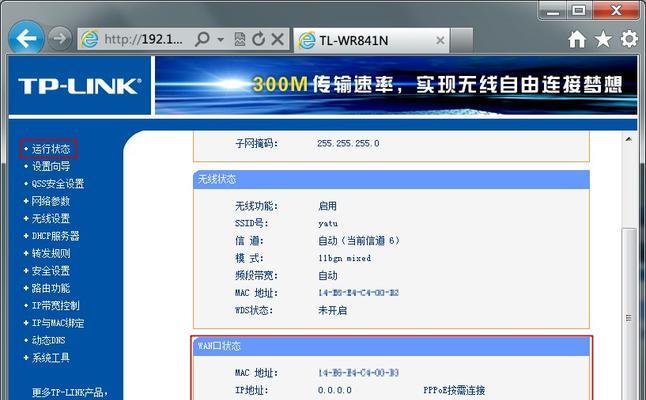Close the TL-WR841N tab
Screen dimensions: 646x400
[x=440, y=40]
